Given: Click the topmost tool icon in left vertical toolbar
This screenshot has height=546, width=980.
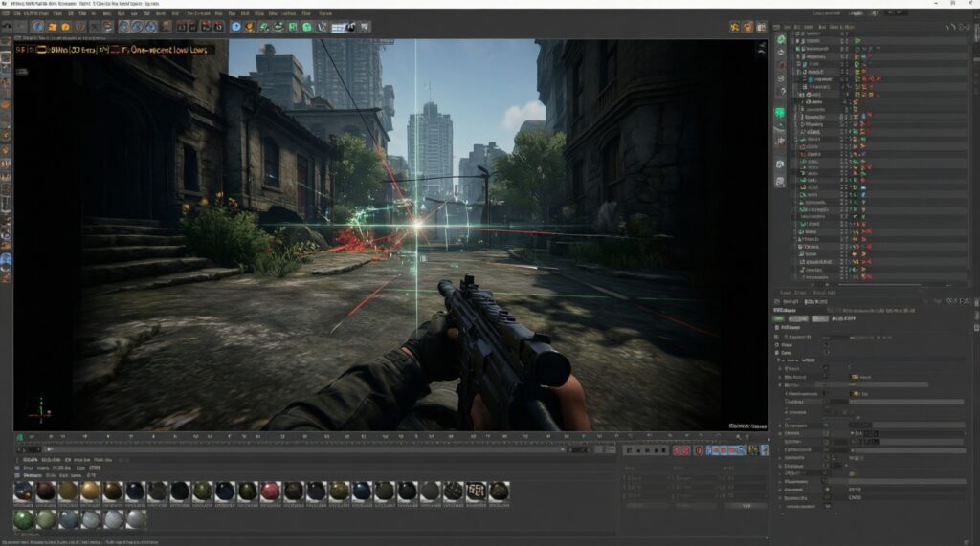Looking at the screenshot, I should point(6,42).
